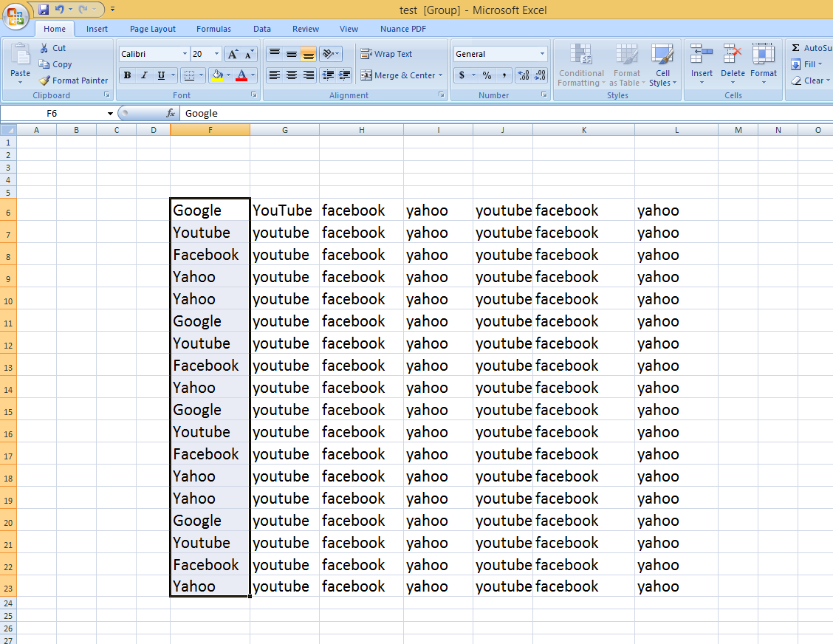The image size is (833, 644).
Task: Select cell G6 containing YouTube
Action: [284, 210]
